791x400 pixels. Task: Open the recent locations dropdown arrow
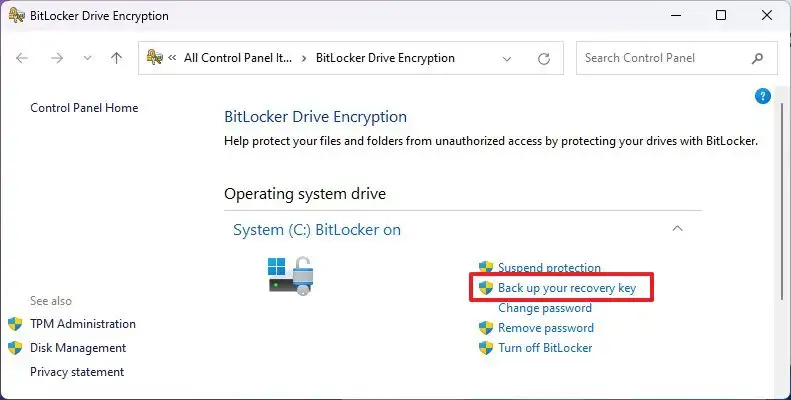point(87,58)
